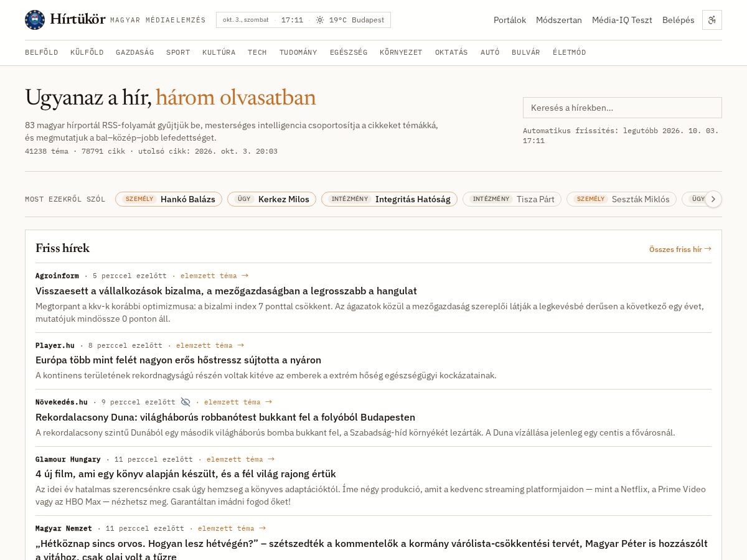Select the Tisza Párt topic chip
747x560 pixels.
tap(512, 199)
